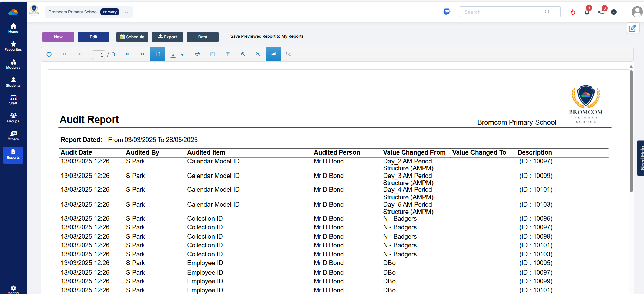The image size is (644, 294).
Task: Print the audit report
Action: (197, 54)
